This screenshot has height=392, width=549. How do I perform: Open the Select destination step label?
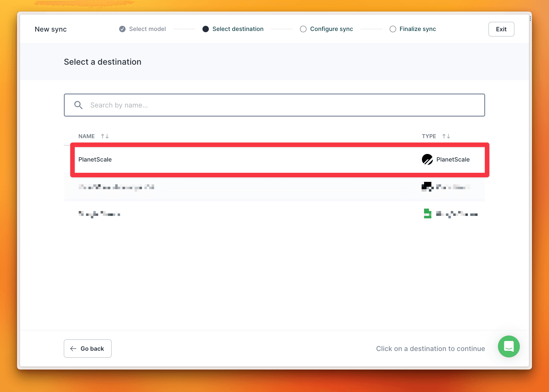[238, 29]
